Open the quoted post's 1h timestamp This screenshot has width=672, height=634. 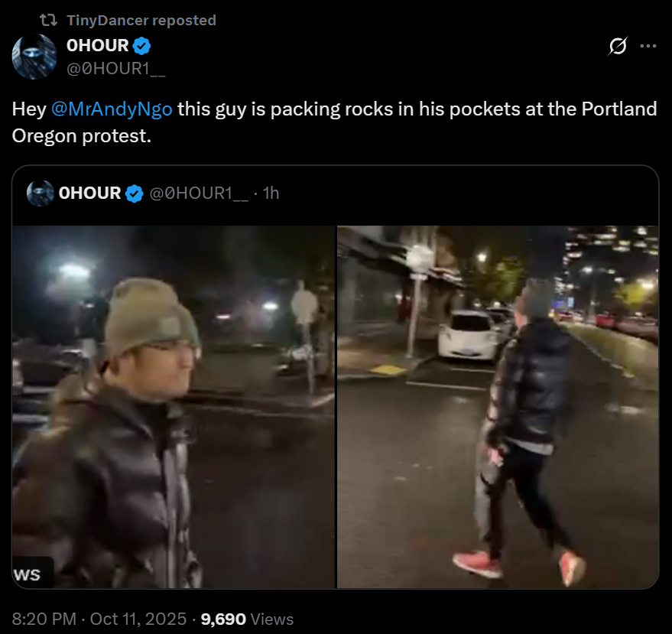click(x=271, y=193)
